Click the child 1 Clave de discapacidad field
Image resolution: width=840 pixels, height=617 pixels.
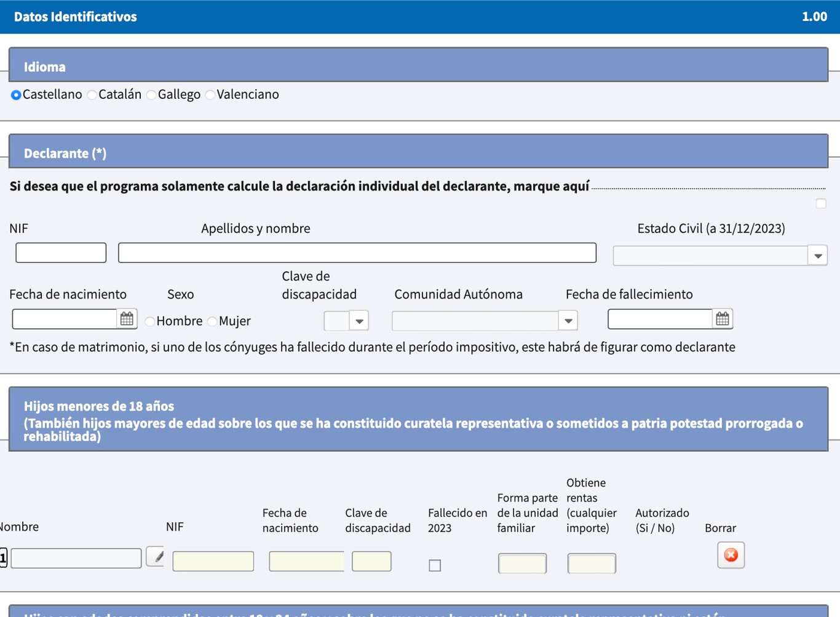[371, 561]
